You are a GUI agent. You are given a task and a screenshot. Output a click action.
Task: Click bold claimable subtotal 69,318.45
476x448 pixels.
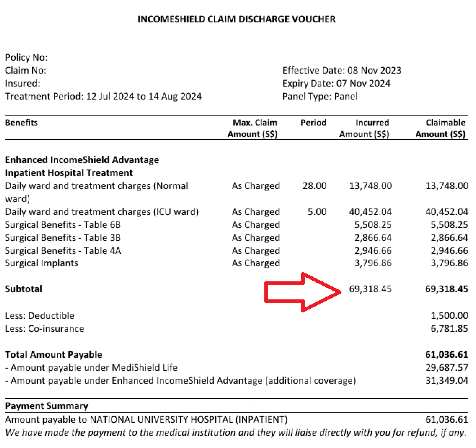point(447,289)
